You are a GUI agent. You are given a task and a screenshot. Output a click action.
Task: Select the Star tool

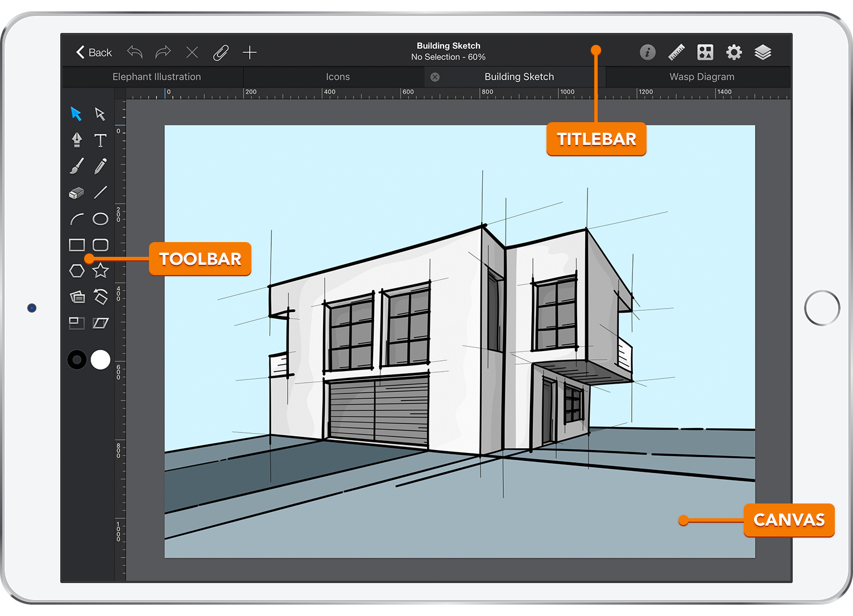click(101, 270)
